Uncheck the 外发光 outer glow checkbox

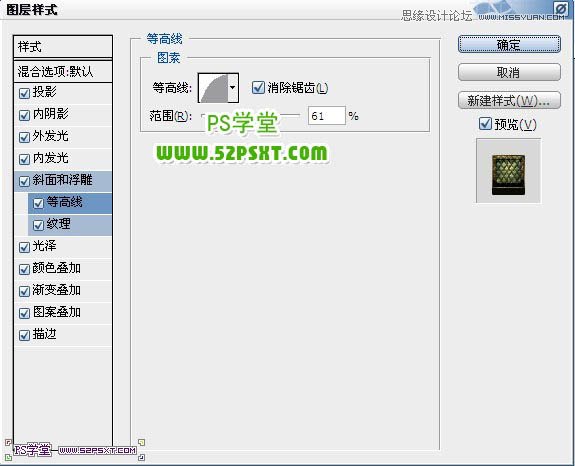click(24, 137)
